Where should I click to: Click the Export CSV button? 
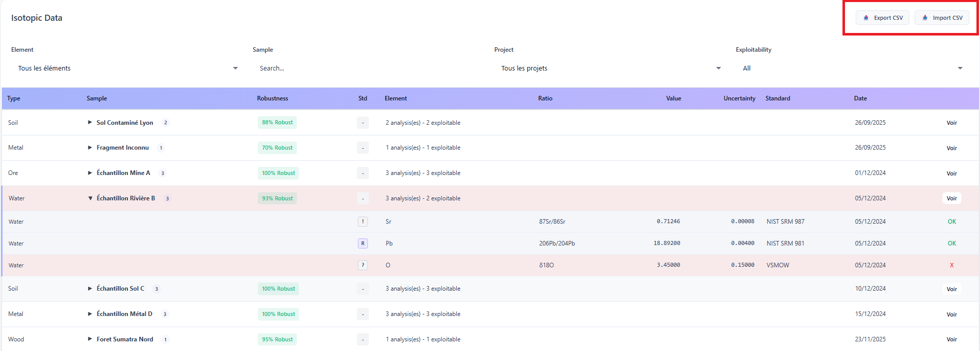pos(883,18)
